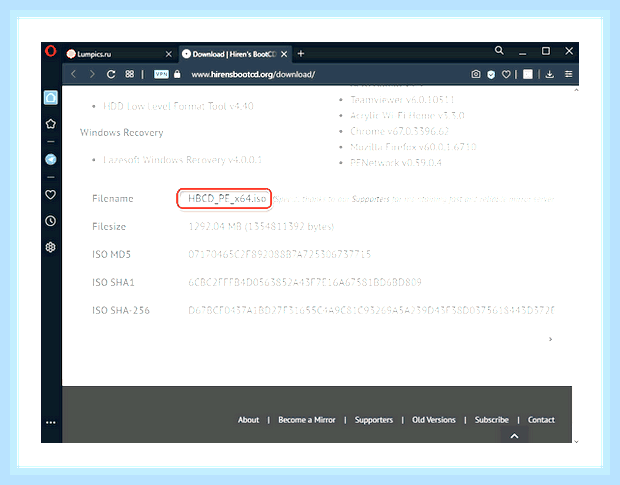This screenshot has width=620, height=485.
Task: Open Easy Setup menu icon
Action: click(568, 74)
